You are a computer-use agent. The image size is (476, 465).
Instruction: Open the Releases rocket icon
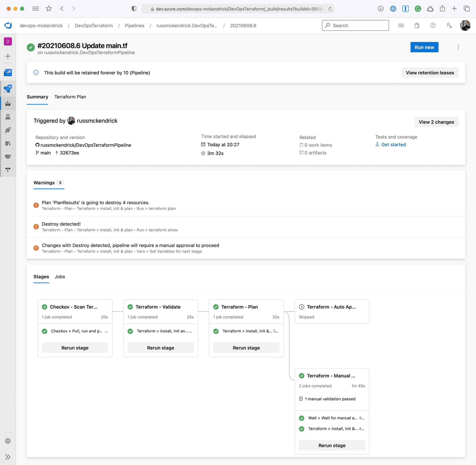point(8,130)
